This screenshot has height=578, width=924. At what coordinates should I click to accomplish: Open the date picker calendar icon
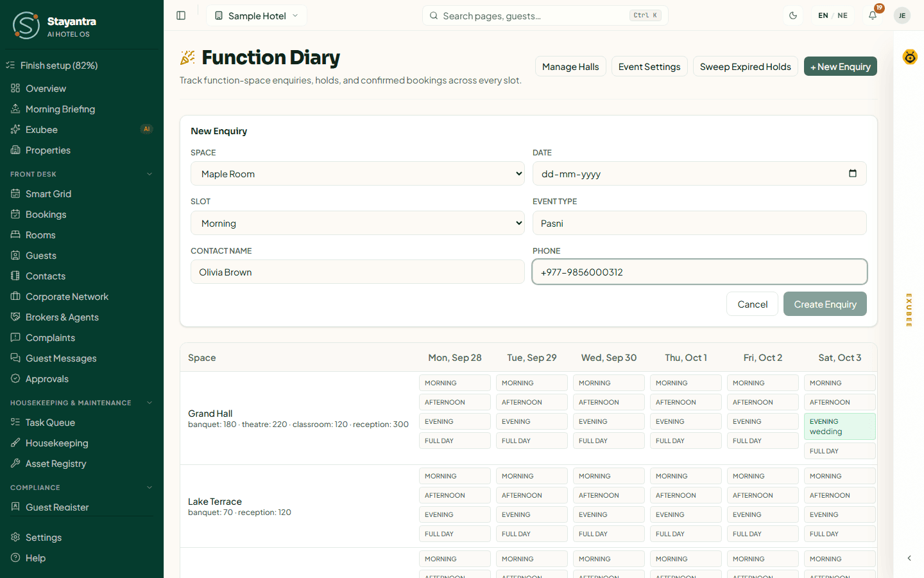(x=853, y=173)
